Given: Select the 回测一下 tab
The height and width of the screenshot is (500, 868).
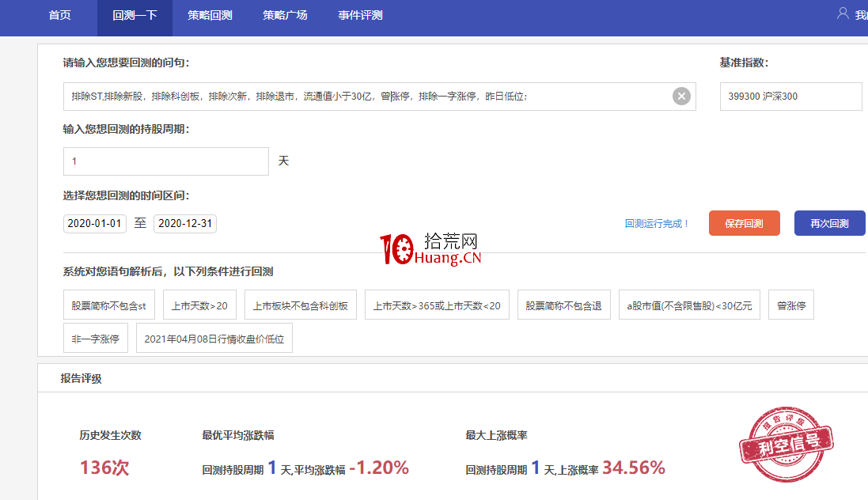Looking at the screenshot, I should tap(134, 13).
